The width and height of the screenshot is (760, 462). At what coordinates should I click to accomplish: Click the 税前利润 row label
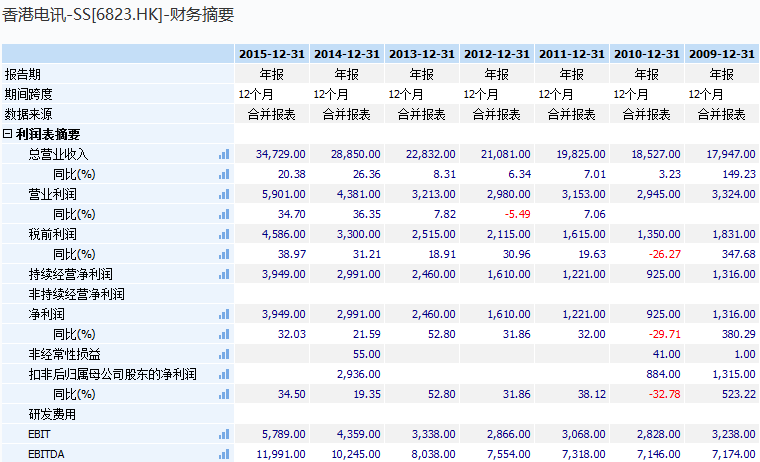coord(52,234)
